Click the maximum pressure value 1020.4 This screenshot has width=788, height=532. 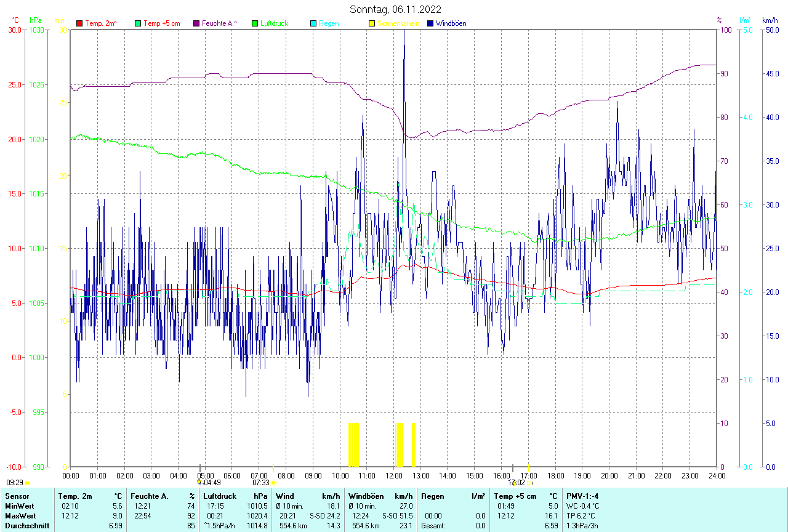257,515
